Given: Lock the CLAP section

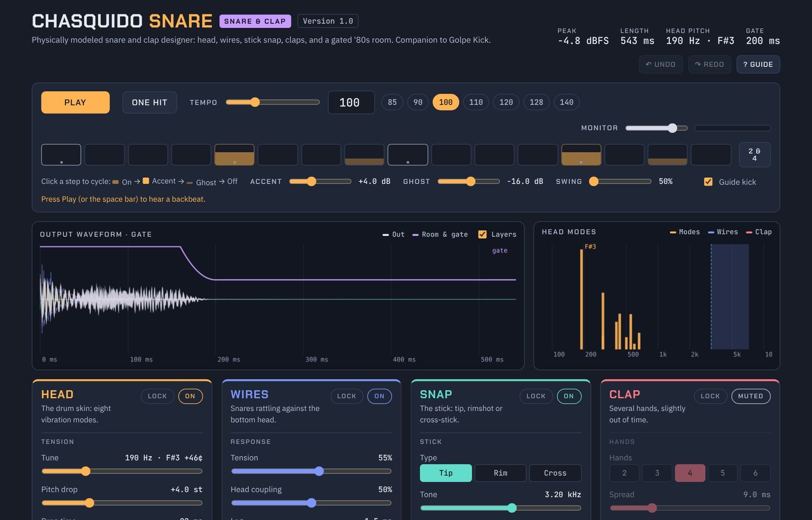Looking at the screenshot, I should (x=710, y=396).
